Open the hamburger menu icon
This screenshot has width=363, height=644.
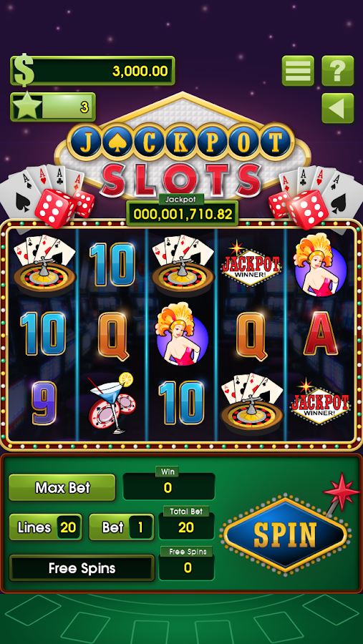[x=298, y=71]
